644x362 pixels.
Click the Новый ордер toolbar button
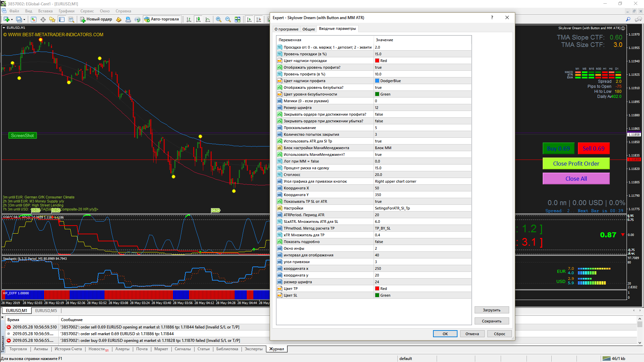click(x=96, y=19)
